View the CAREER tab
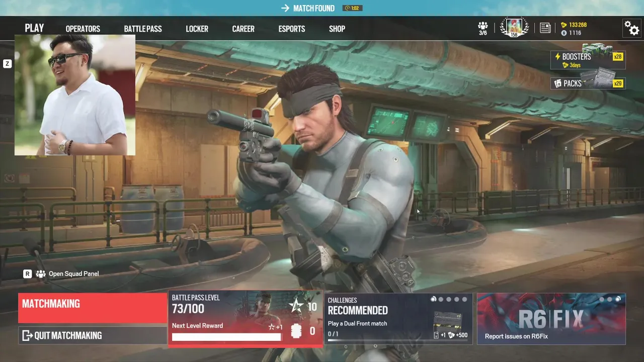 [243, 29]
